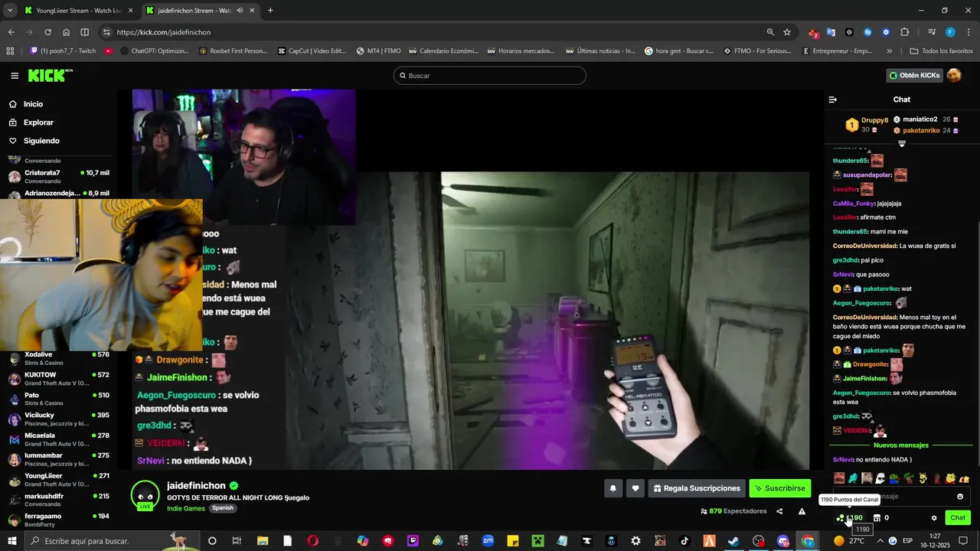The image size is (980, 551).
Task: Click browser home button
Action: pyautogui.click(x=66, y=32)
